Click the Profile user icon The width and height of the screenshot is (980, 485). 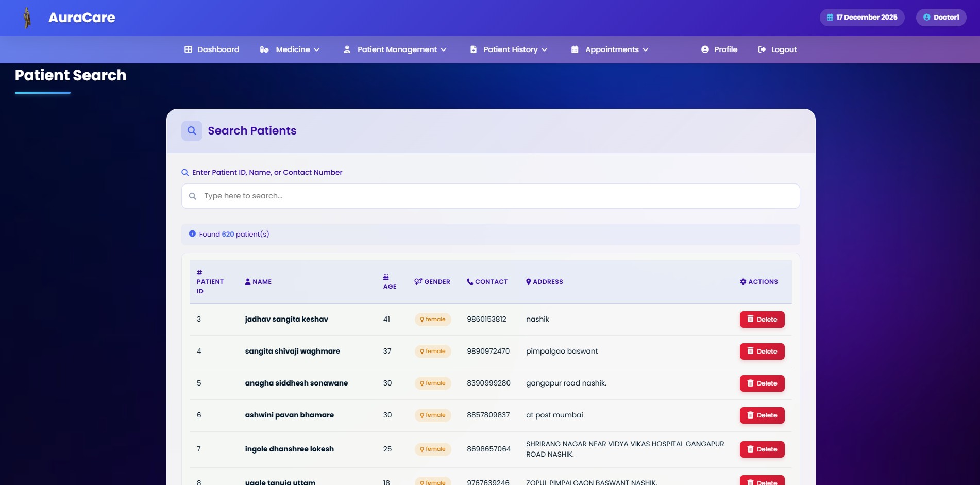tap(705, 49)
